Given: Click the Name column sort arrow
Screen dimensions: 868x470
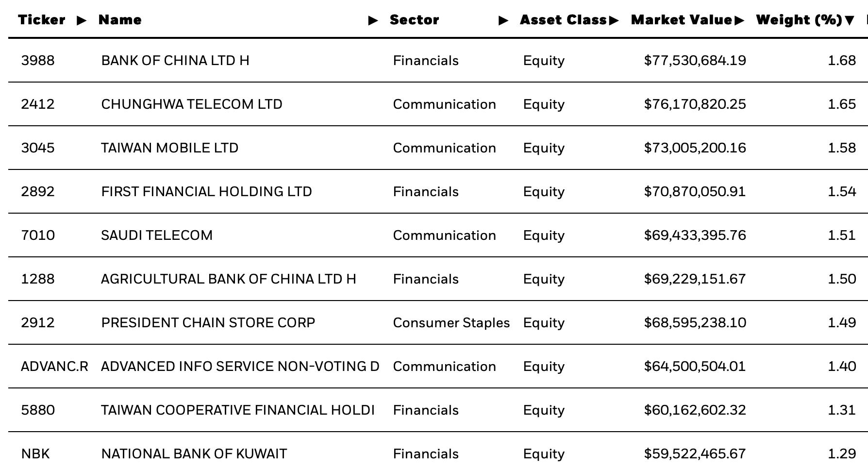Looking at the screenshot, I should coord(373,20).
